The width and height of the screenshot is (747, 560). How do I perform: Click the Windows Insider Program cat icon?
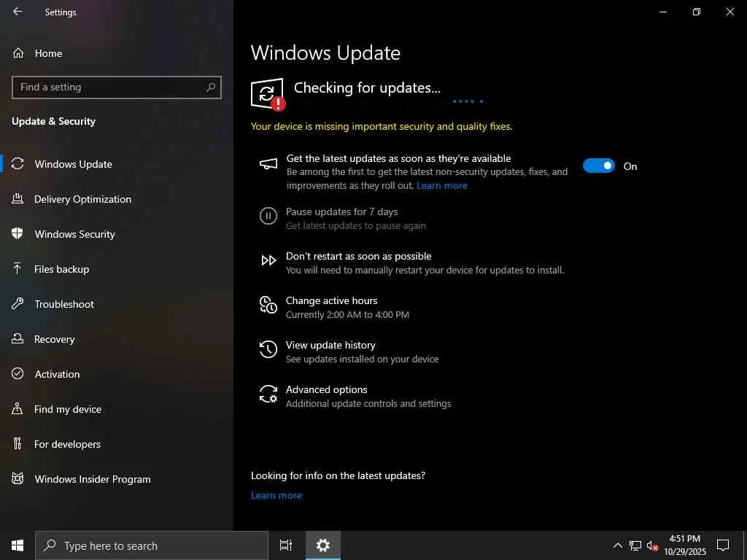tap(18, 478)
